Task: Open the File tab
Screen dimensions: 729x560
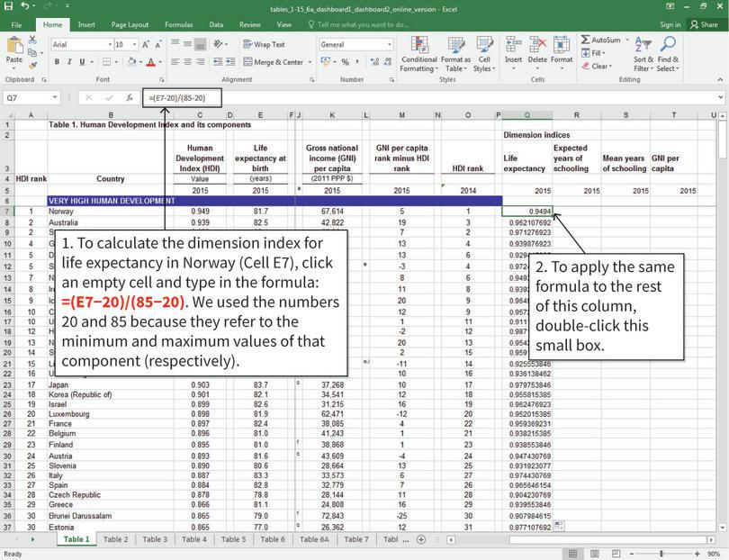Action: point(16,24)
